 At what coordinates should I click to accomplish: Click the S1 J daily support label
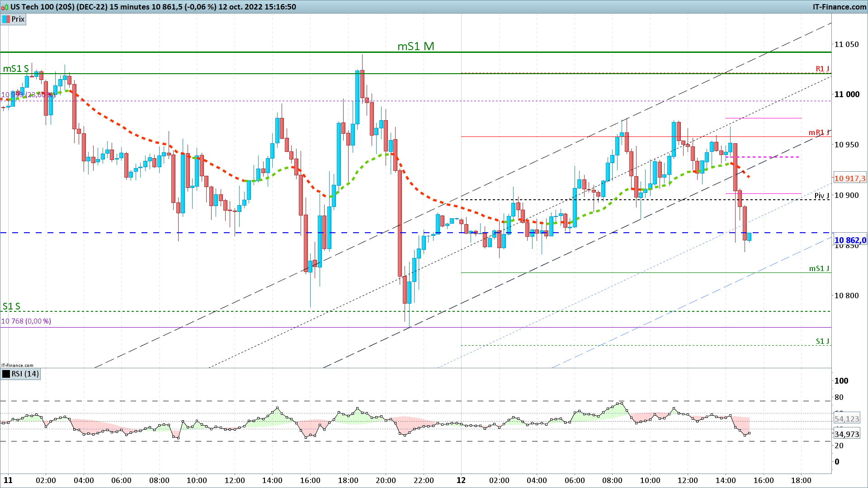pyautogui.click(x=822, y=341)
